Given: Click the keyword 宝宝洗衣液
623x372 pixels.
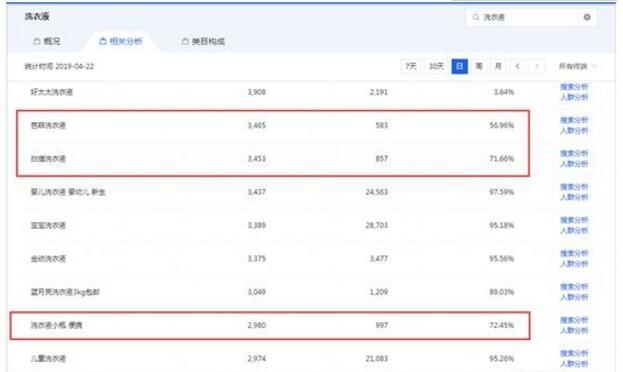Looking at the screenshot, I should point(48,225).
